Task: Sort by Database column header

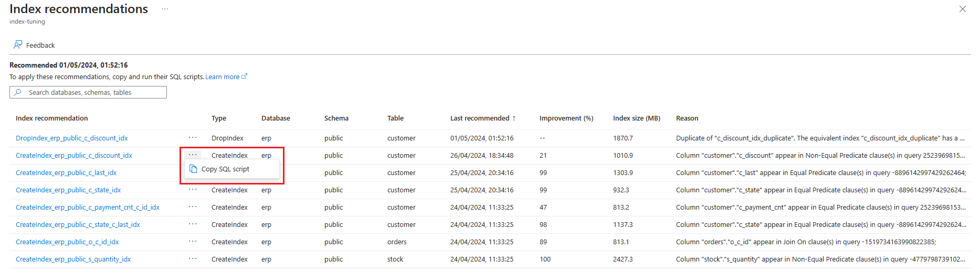Action: pyautogui.click(x=276, y=118)
